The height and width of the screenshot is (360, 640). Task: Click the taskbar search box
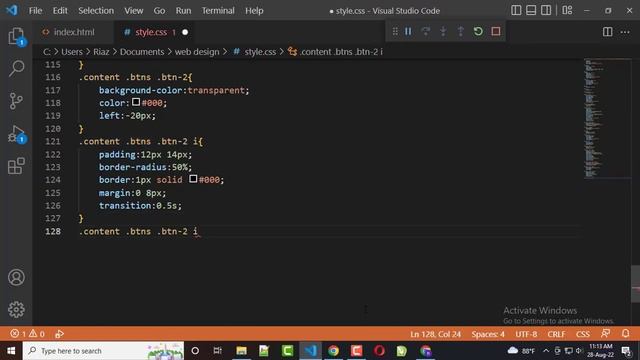click(x=103, y=351)
